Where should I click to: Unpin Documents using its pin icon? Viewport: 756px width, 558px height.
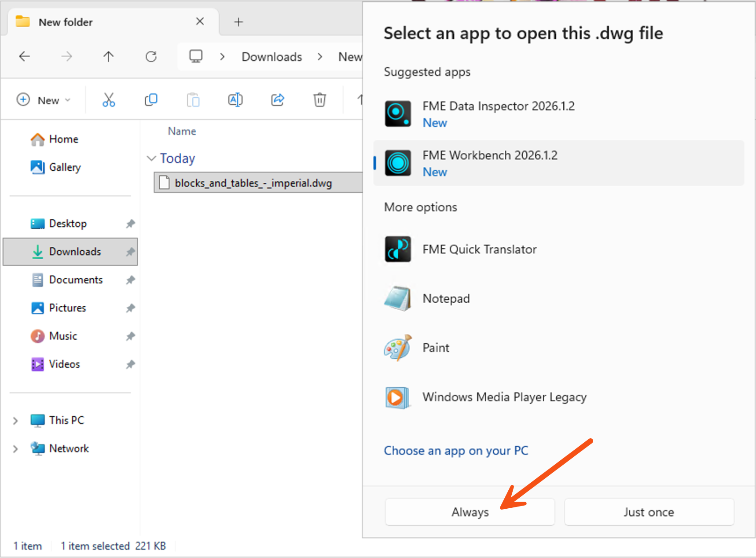130,280
